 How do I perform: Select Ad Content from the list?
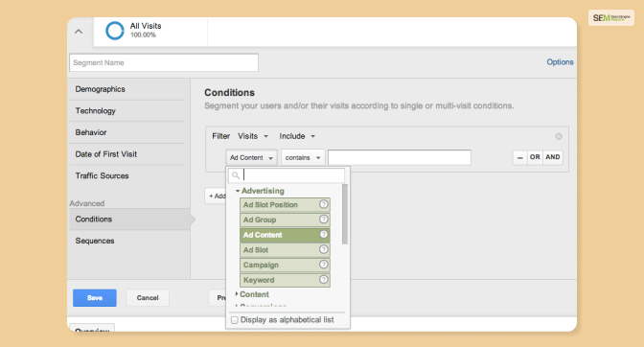pos(285,235)
